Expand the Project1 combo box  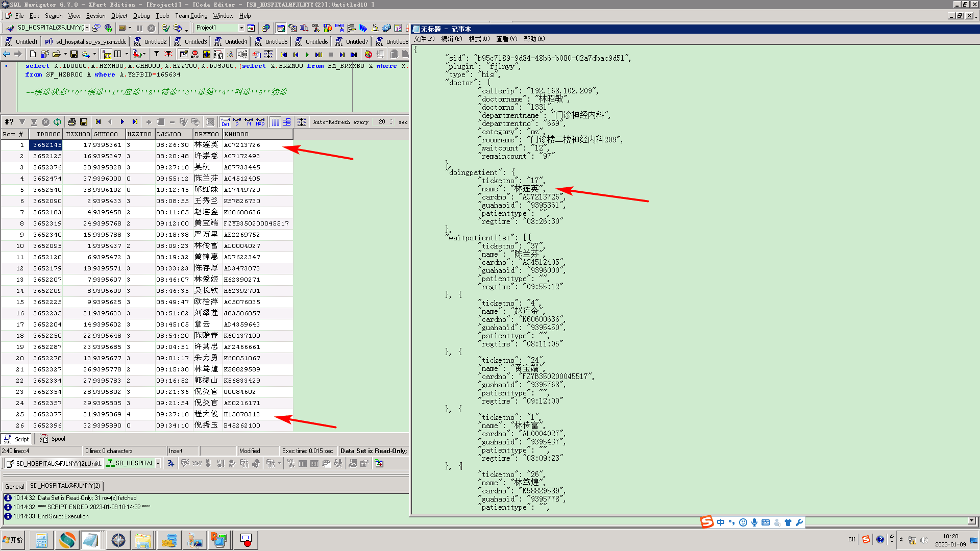pos(241,28)
